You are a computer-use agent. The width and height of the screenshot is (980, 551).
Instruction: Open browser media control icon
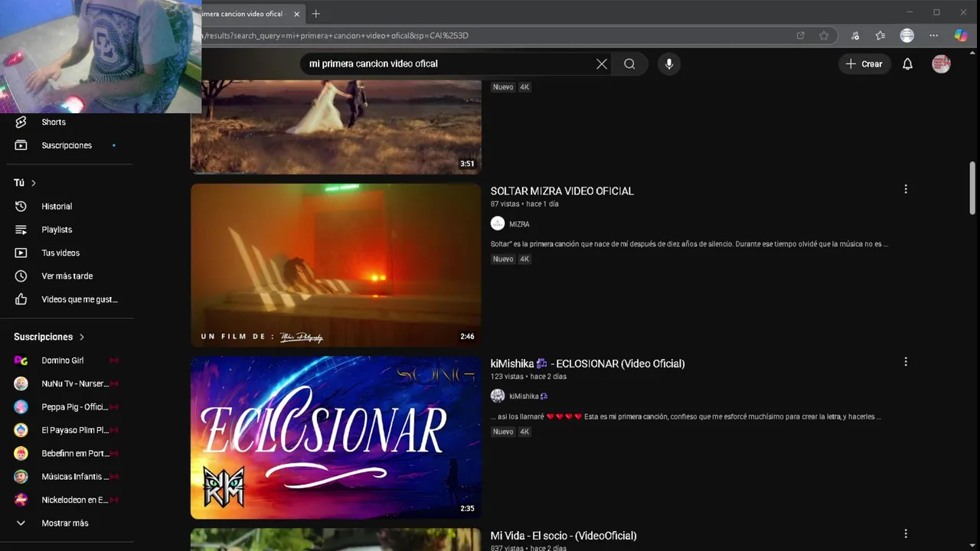click(855, 35)
